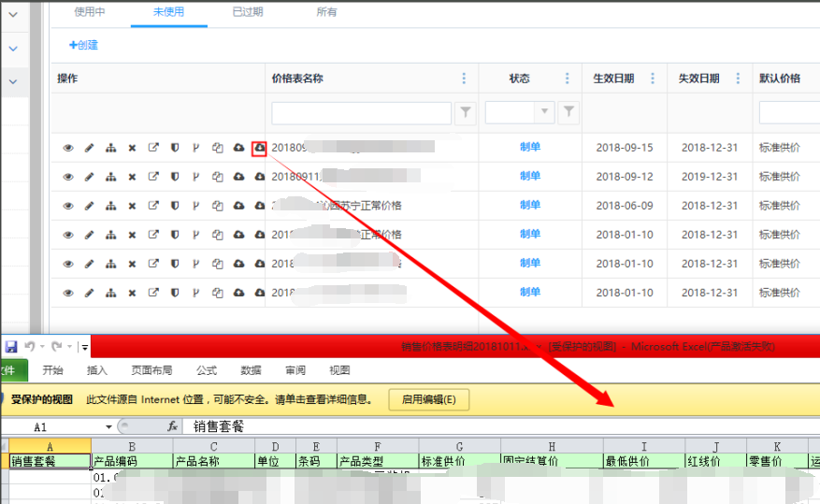Click the external link icon in the sixth row
Image resolution: width=820 pixels, height=504 pixels.
click(153, 293)
